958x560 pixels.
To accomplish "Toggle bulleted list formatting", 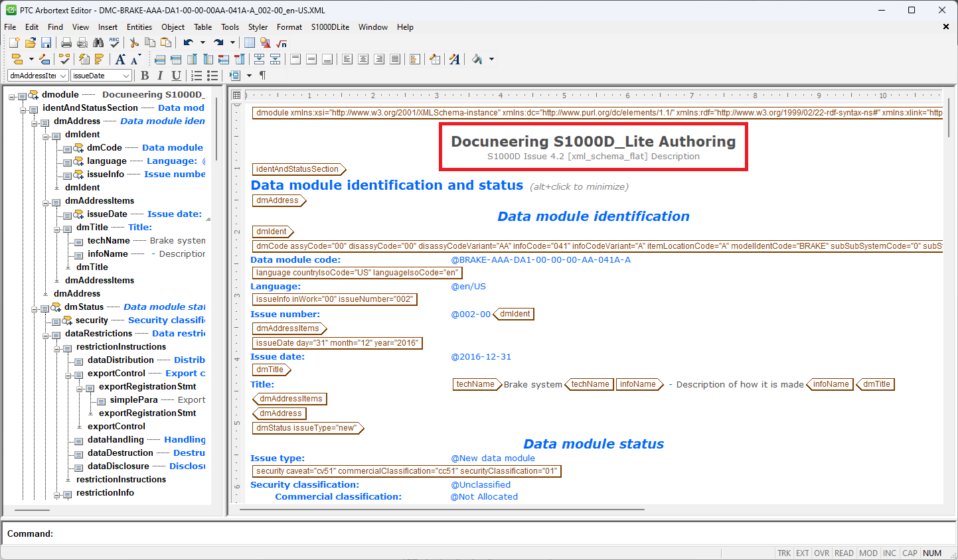I will pyautogui.click(x=212, y=76).
